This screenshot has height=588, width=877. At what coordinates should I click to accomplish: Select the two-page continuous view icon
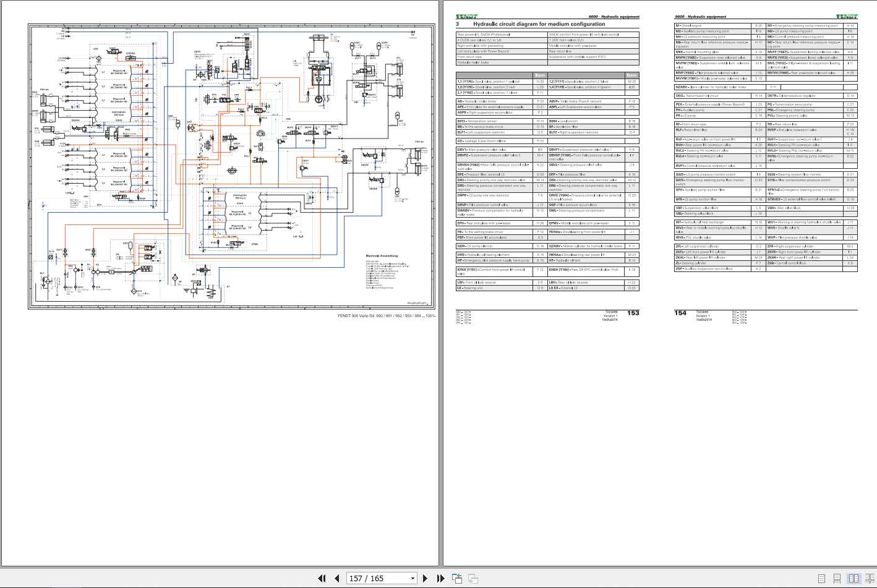pyautogui.click(x=869, y=577)
